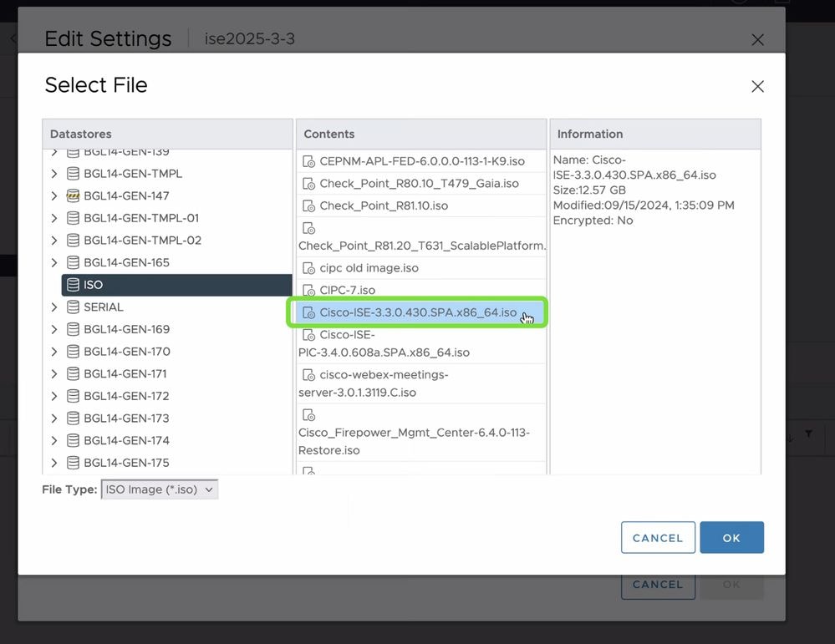The height and width of the screenshot is (644, 835).
Task: Select cipc old image.iso from Contents
Action: 359,266
